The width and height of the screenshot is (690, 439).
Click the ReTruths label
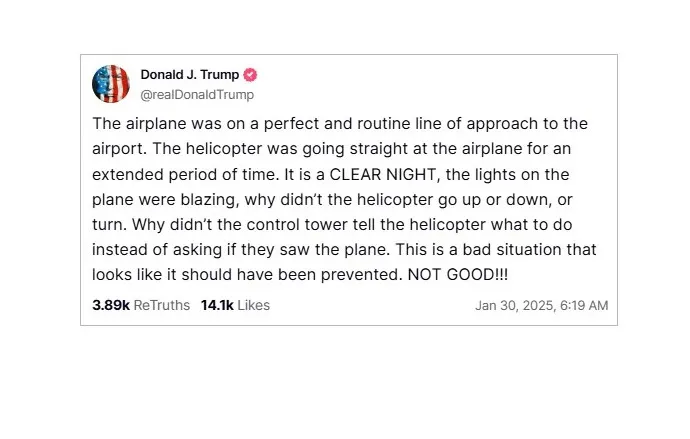162,305
